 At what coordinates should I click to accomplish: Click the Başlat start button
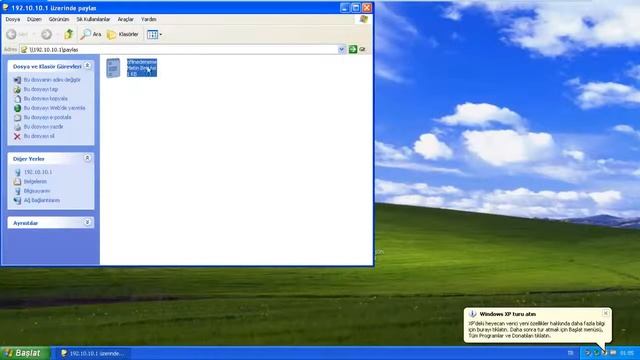25,353
